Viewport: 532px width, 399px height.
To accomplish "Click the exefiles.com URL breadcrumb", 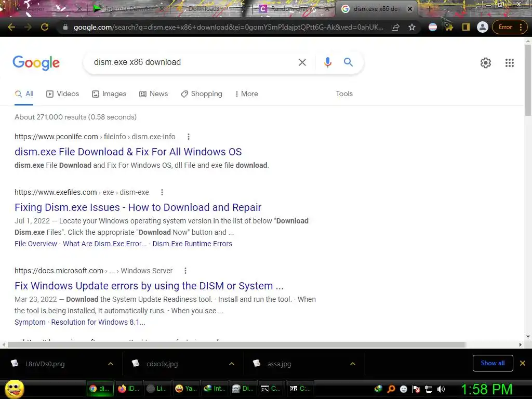I will [x=82, y=192].
